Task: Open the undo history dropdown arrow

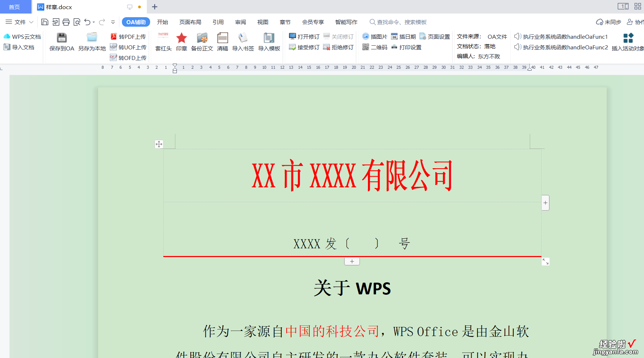Action: (94, 22)
